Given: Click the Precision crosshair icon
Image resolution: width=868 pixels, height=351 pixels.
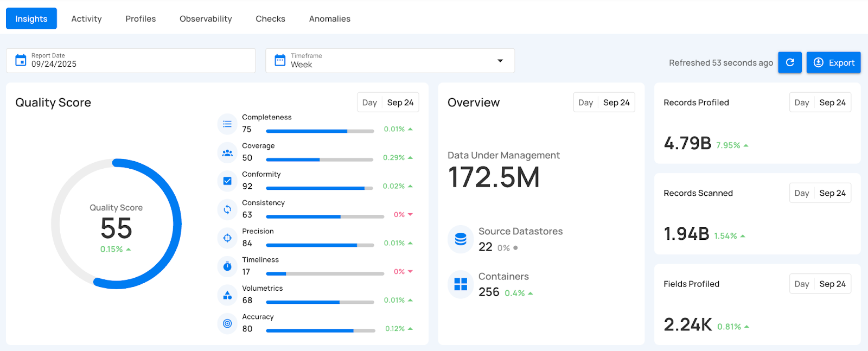Looking at the screenshot, I should pyautogui.click(x=227, y=238).
